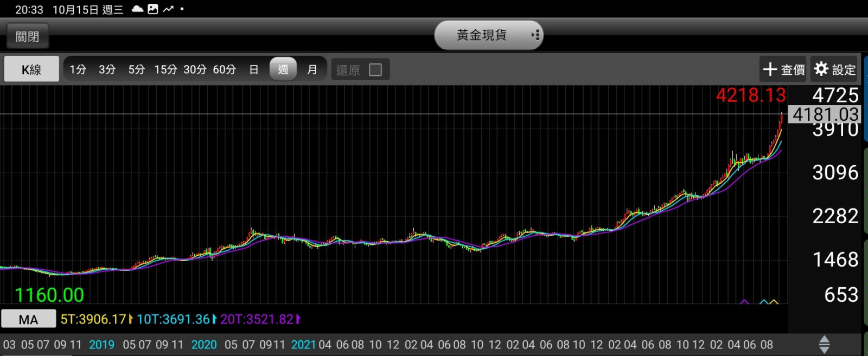
Task: Tap the 5T moving average arrow marker
Action: (x=131, y=319)
